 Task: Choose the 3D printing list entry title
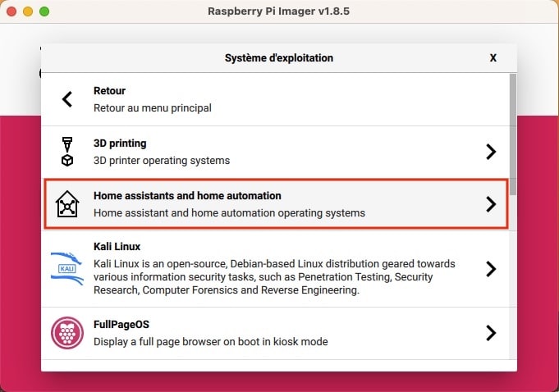[x=120, y=144]
